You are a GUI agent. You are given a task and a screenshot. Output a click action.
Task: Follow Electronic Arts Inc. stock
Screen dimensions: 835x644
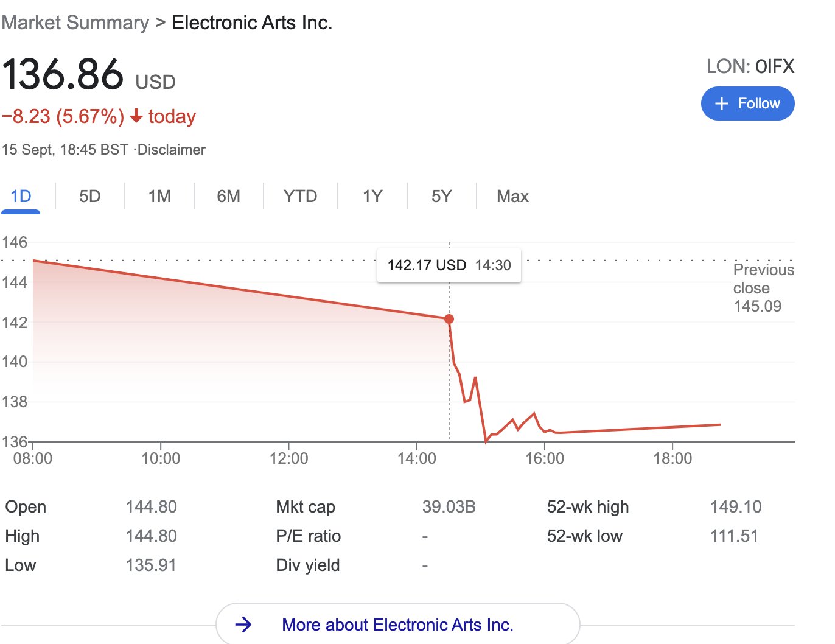[x=747, y=103]
